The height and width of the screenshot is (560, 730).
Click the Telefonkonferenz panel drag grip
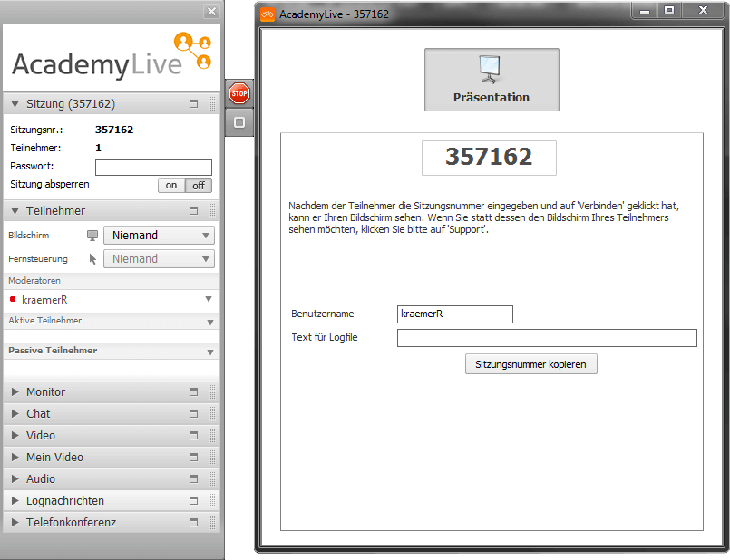click(212, 522)
